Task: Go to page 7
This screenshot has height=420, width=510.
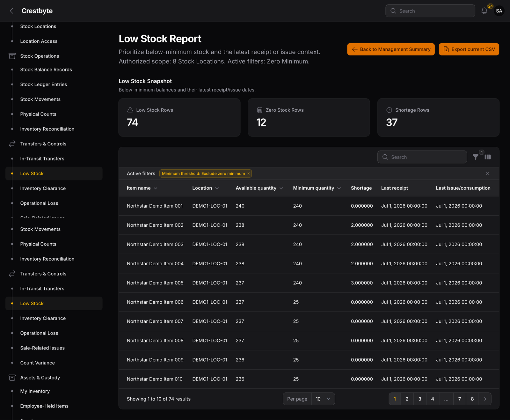Action: point(460,399)
